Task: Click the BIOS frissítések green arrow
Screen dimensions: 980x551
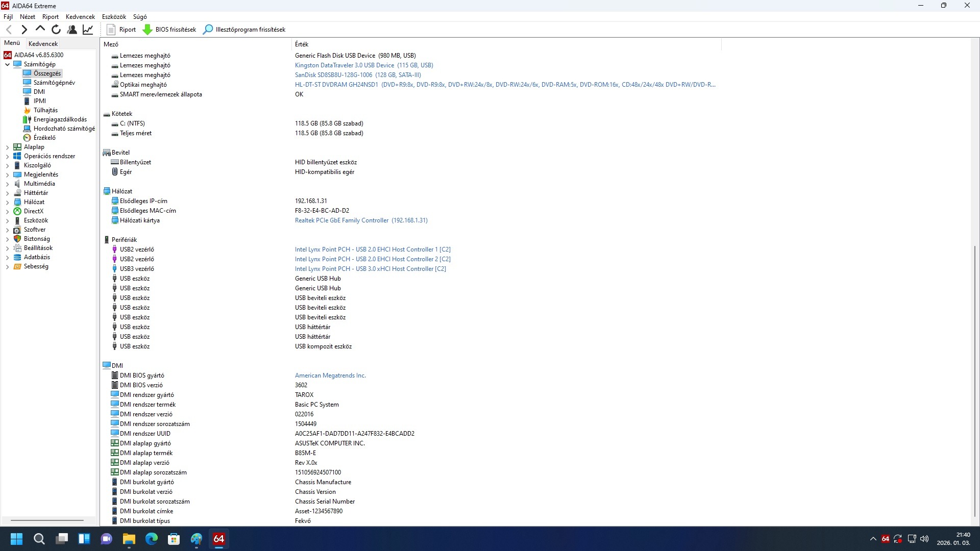Action: click(148, 30)
